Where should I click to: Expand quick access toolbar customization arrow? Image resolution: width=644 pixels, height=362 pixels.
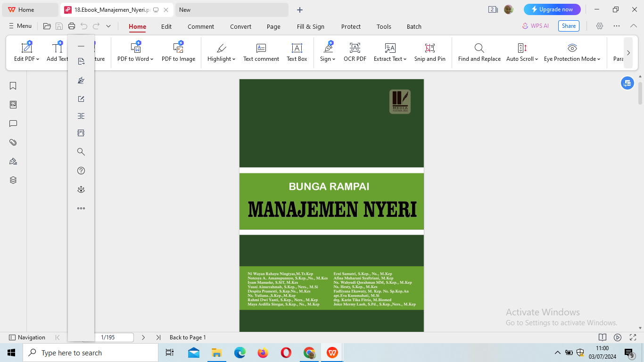108,26
